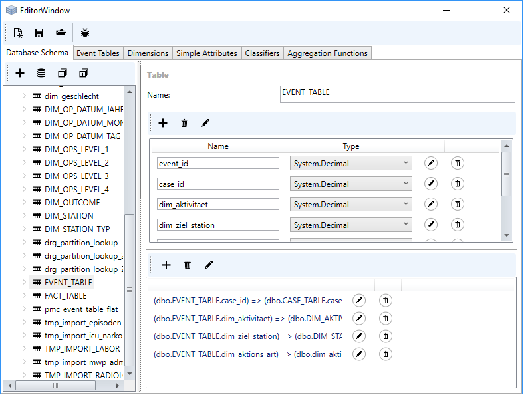Expand the DIM_OUTCOME tree node

(24, 203)
